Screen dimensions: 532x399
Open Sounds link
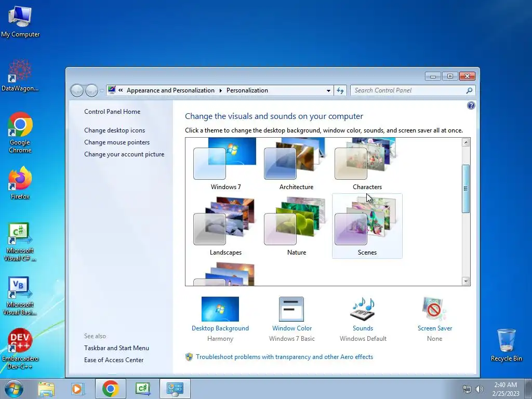[x=363, y=328]
